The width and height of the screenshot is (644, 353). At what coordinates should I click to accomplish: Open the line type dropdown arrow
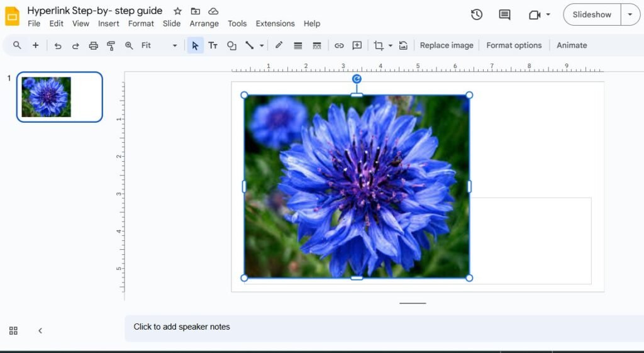point(262,45)
